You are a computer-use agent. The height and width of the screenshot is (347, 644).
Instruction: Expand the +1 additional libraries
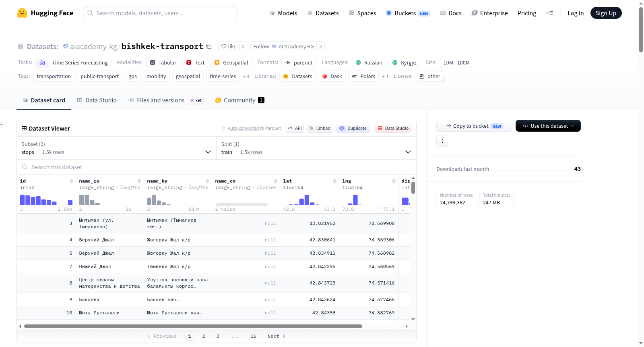[385, 76]
